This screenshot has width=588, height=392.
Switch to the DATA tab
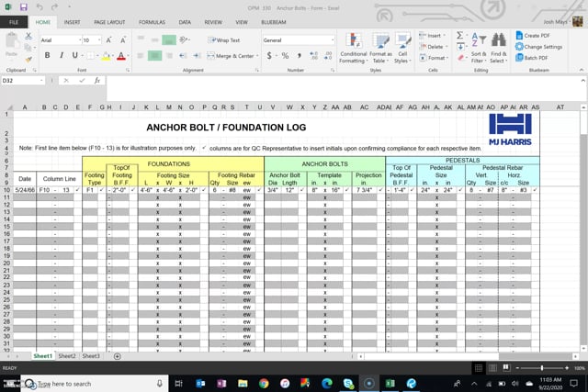[185, 22]
